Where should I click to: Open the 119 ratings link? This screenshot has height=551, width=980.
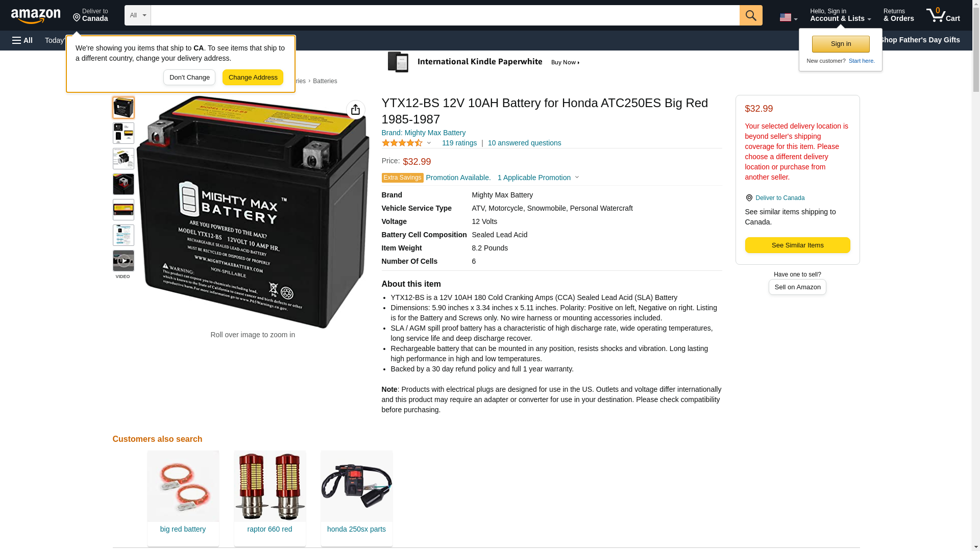[459, 143]
